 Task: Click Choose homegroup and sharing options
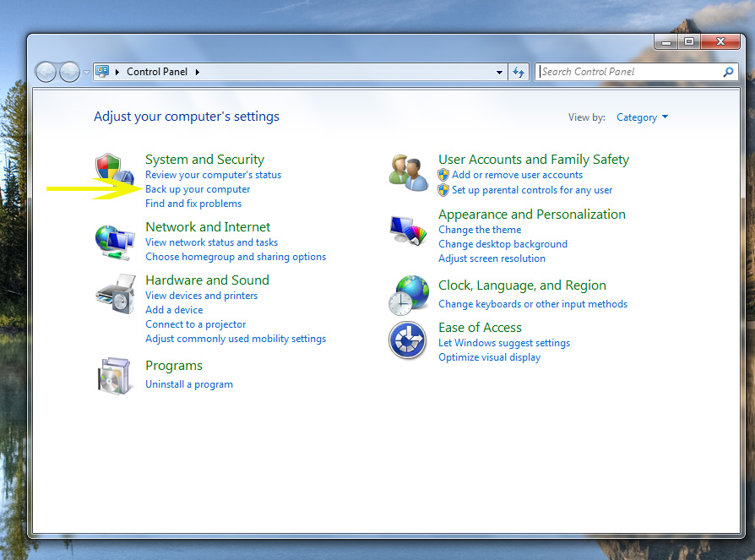click(236, 257)
